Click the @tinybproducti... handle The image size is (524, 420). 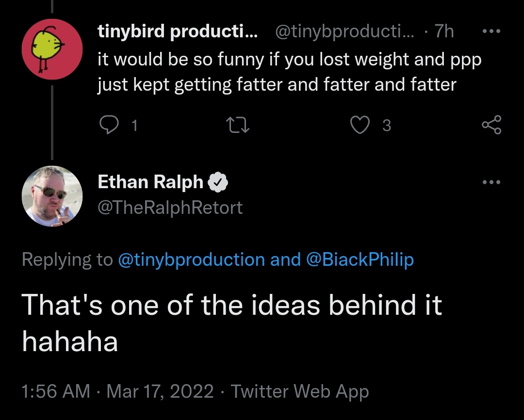coord(344,32)
